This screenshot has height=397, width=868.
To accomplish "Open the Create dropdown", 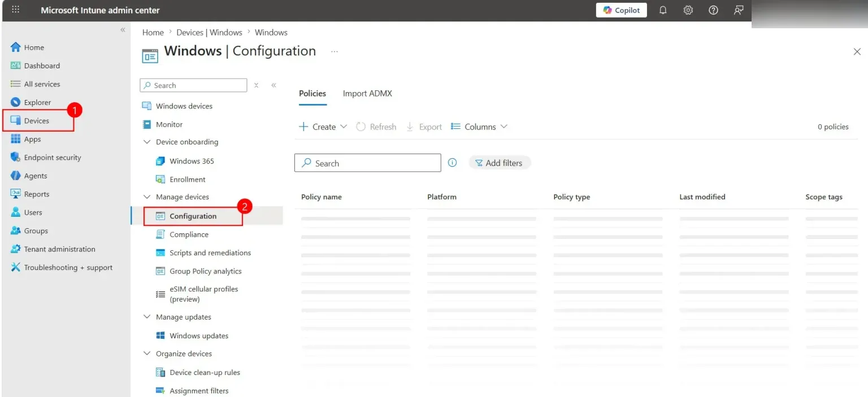I will (323, 127).
